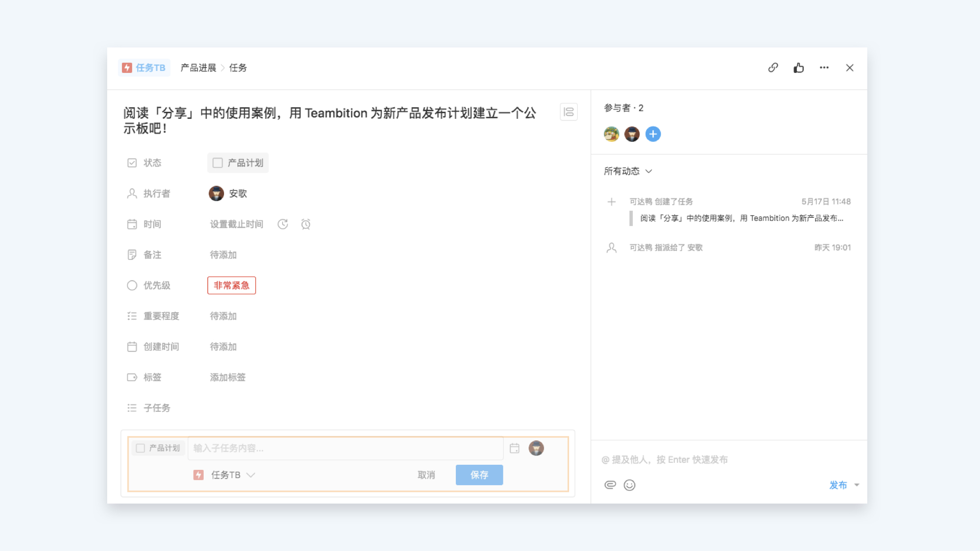The width and height of the screenshot is (980, 551).
Task: Expand the 所有动态 activity filter
Action: (x=628, y=171)
